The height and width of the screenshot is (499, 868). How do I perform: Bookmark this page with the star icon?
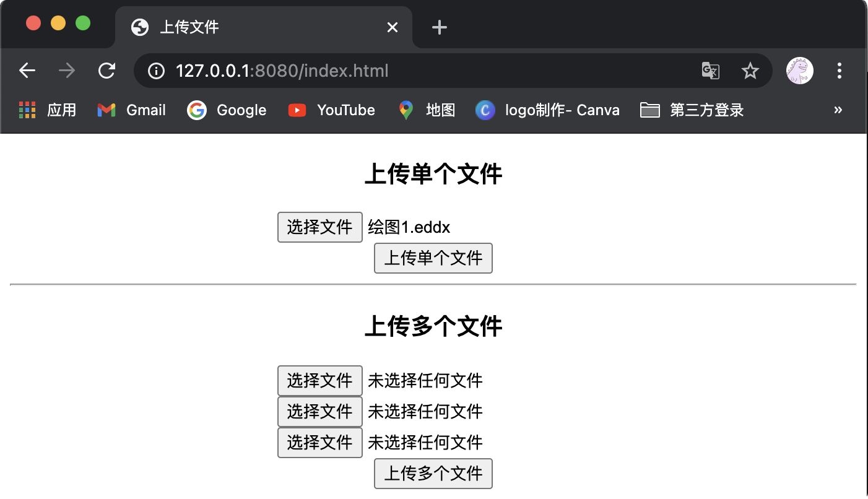750,71
